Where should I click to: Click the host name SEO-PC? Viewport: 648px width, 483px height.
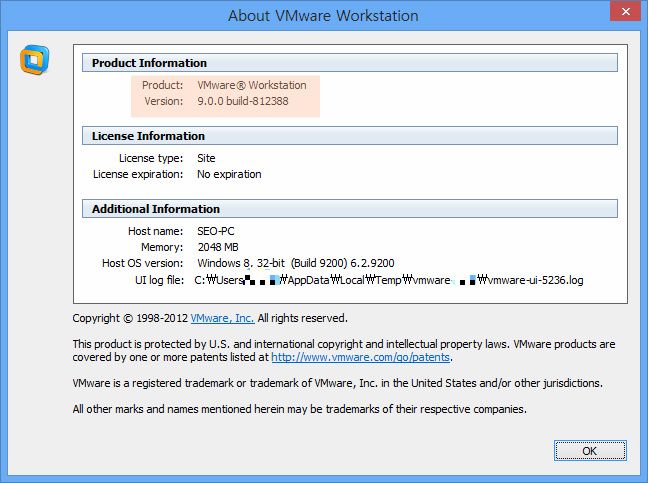pos(216,231)
